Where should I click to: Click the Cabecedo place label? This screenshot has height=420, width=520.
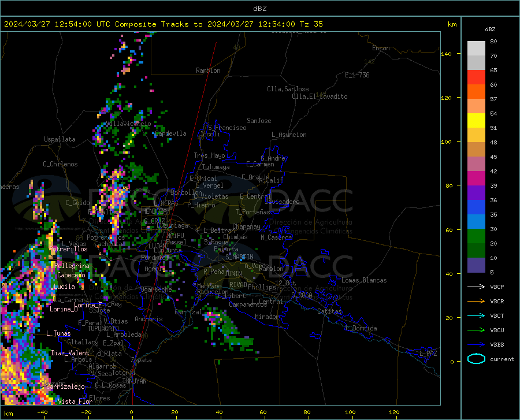[x=71, y=275]
